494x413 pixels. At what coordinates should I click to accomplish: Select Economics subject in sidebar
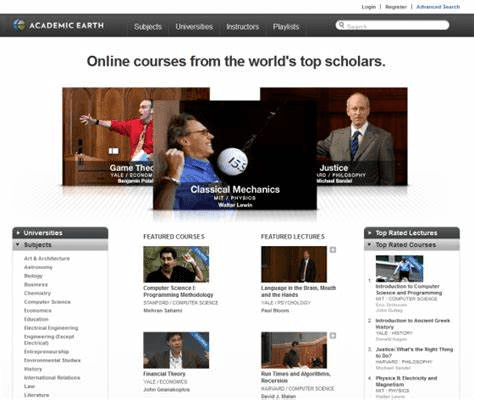[38, 310]
